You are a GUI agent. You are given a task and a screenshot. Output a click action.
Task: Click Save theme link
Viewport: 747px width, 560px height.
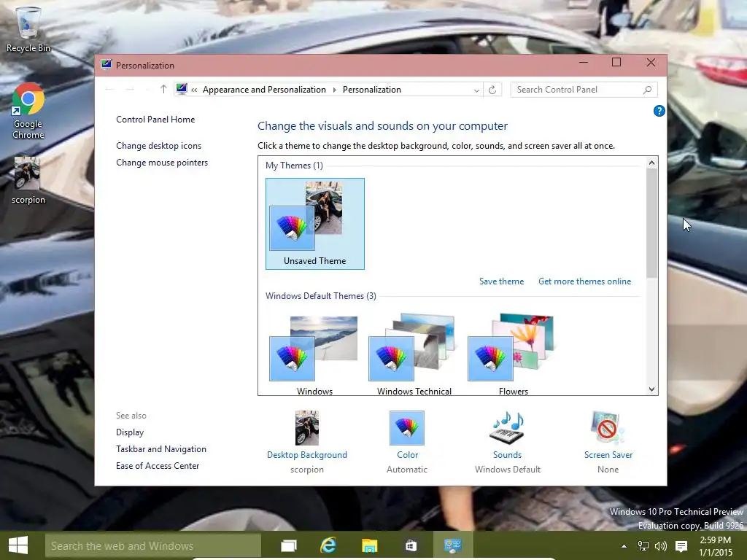501,281
